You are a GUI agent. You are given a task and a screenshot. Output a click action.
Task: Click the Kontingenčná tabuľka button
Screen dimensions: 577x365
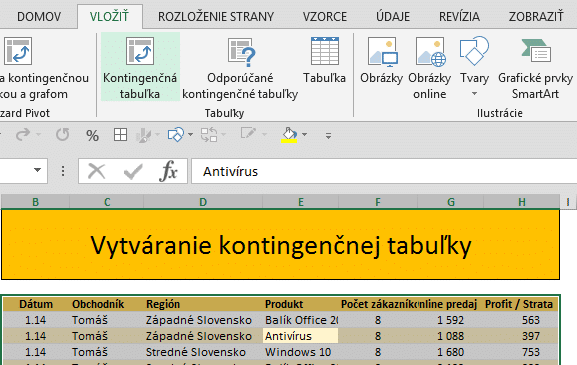140,67
